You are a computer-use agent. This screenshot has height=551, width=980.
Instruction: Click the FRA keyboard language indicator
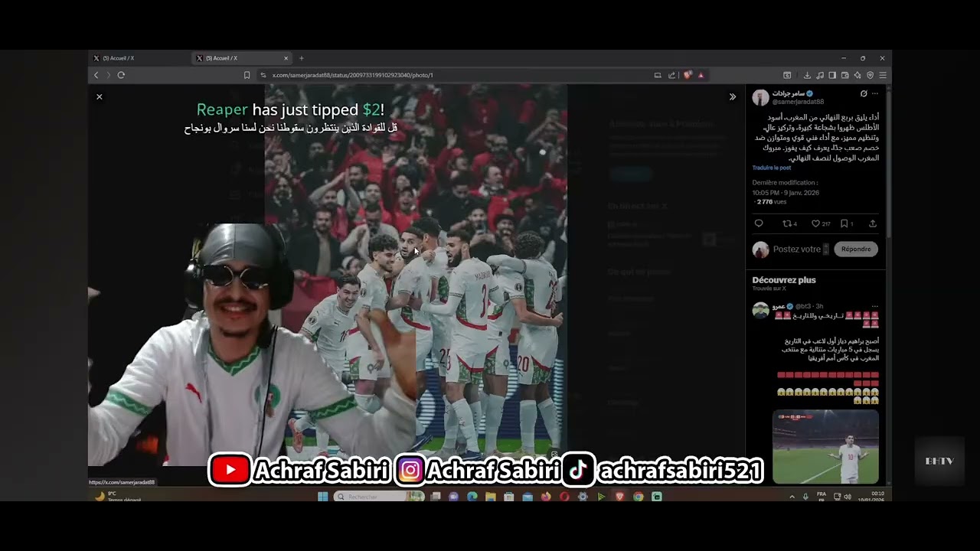822,496
